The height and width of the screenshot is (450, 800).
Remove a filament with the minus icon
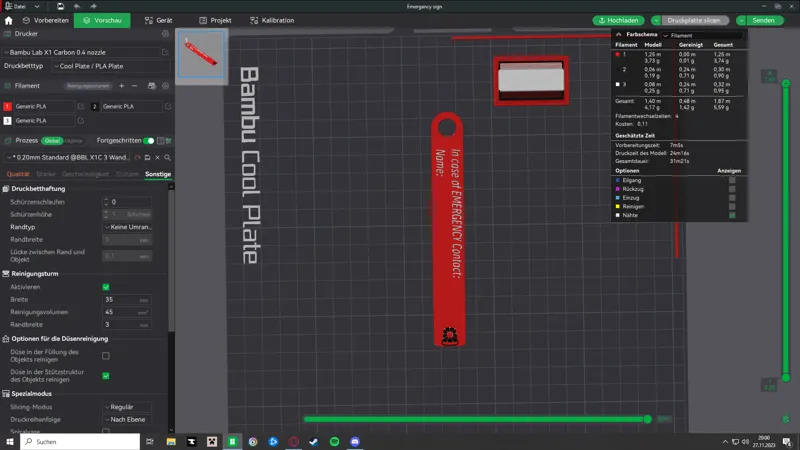pos(134,86)
